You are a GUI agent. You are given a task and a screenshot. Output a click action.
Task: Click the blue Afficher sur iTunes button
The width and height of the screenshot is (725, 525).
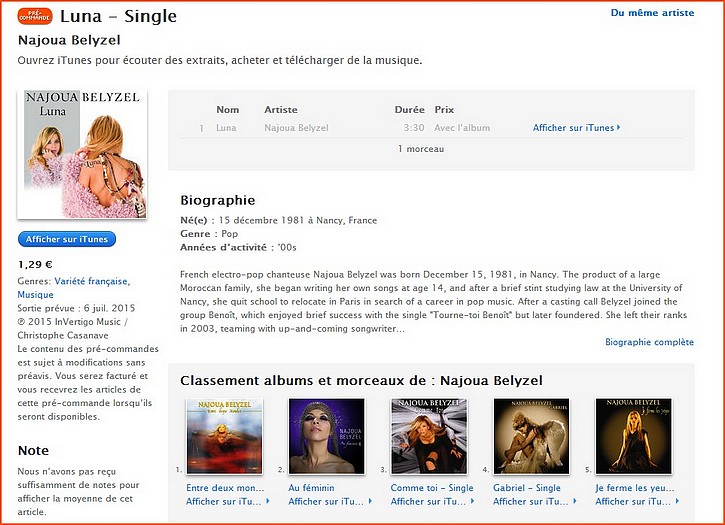(x=67, y=239)
